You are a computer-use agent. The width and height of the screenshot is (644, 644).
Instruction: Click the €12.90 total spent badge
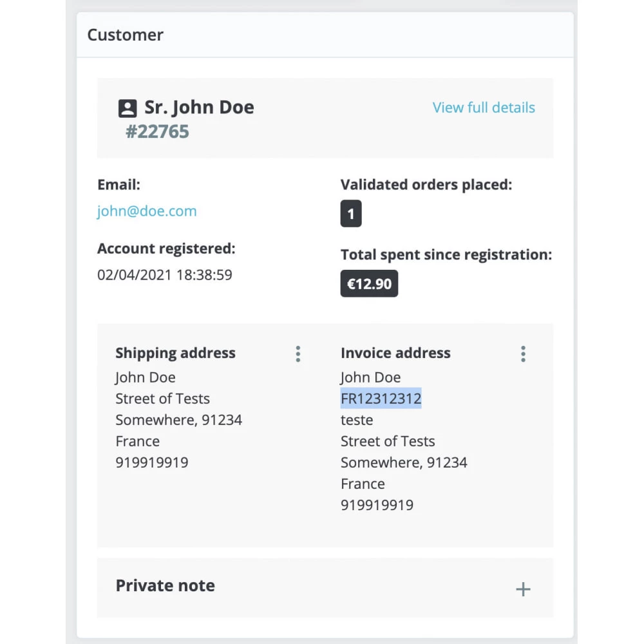(x=369, y=283)
